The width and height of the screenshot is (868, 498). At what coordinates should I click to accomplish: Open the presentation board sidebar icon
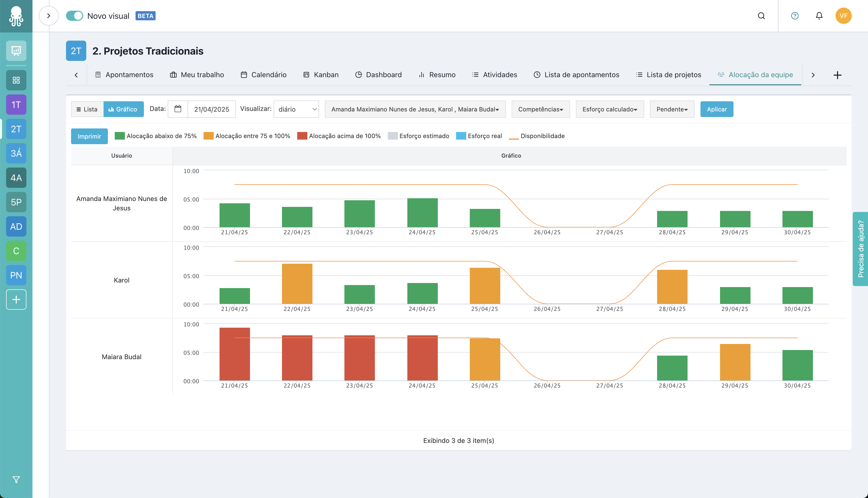point(16,51)
